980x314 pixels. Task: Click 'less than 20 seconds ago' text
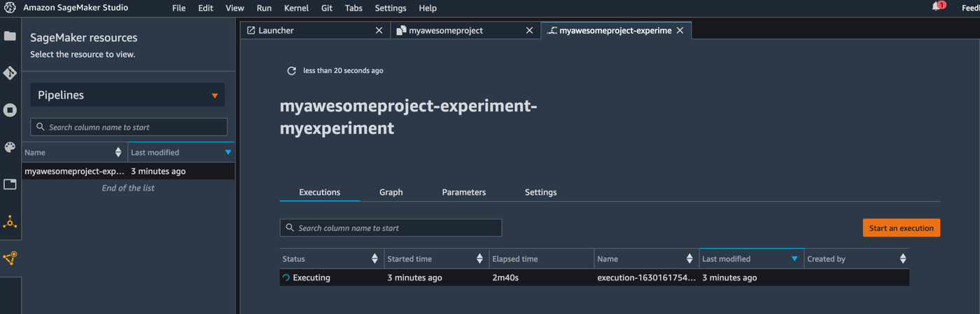(343, 71)
